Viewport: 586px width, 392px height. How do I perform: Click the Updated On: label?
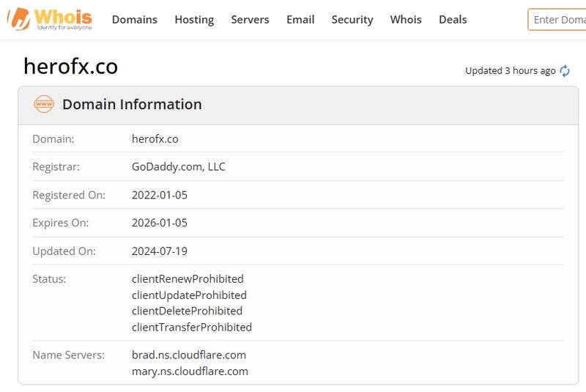pos(64,251)
